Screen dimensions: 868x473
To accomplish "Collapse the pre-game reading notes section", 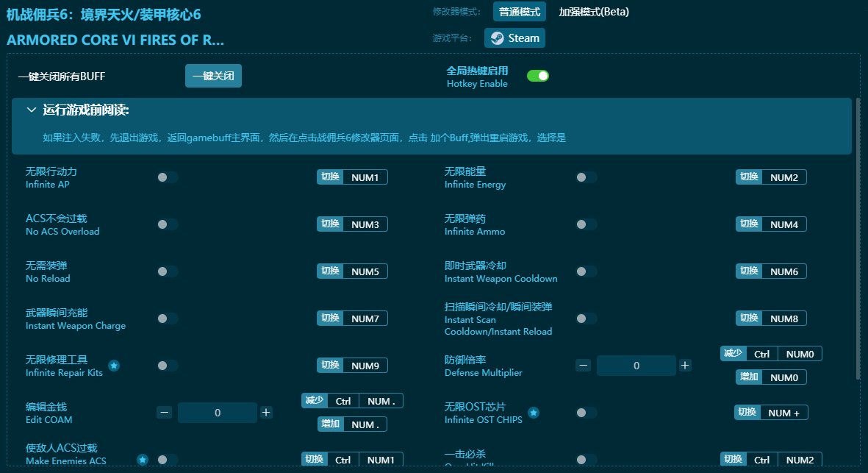I will click(32, 110).
